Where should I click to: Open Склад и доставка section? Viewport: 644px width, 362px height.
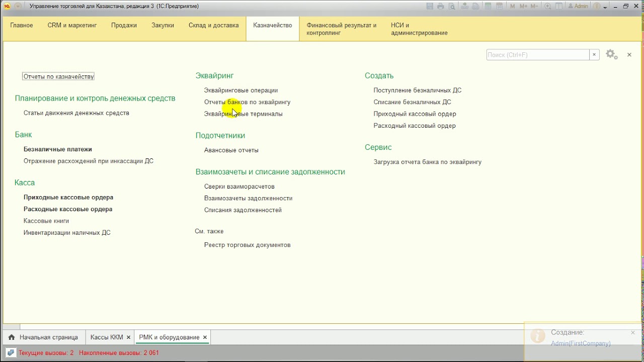pos(214,26)
